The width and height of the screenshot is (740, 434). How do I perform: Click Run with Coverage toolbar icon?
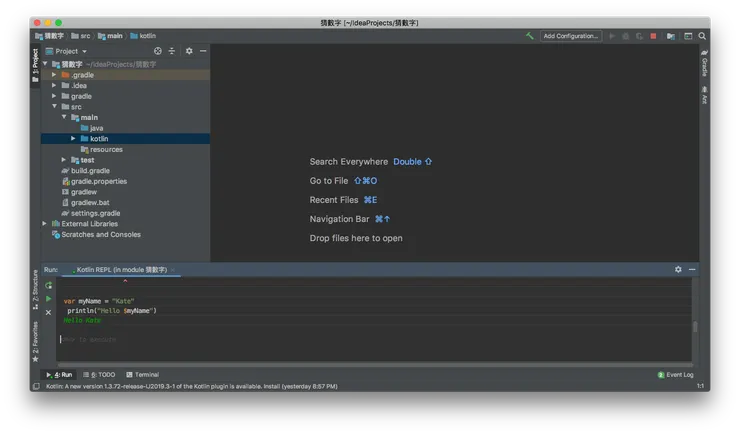(x=639, y=36)
